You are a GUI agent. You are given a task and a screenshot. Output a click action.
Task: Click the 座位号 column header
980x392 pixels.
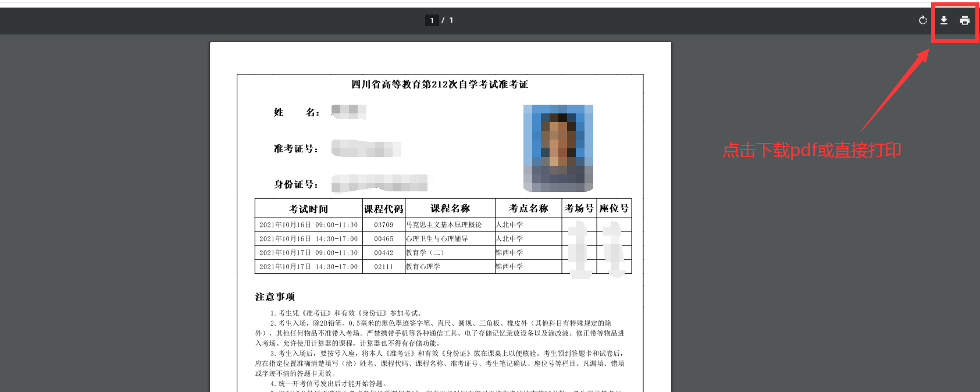pyautogui.click(x=614, y=208)
